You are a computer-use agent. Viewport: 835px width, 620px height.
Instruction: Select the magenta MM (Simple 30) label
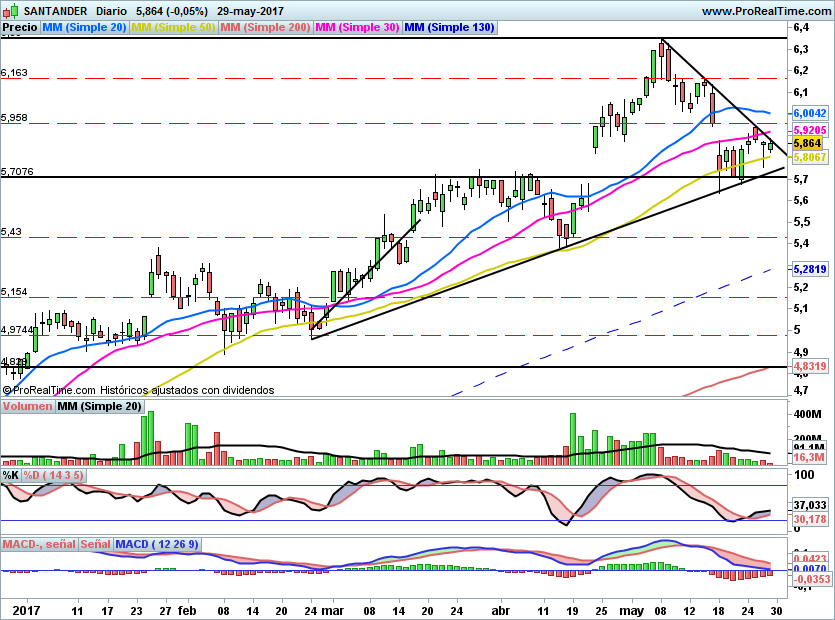click(x=356, y=28)
